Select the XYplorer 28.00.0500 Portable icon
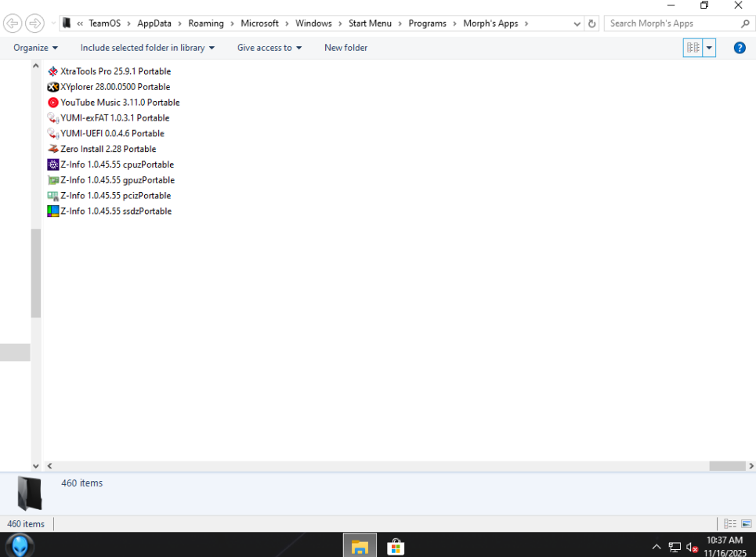Image resolution: width=756 pixels, height=557 pixels. point(53,87)
